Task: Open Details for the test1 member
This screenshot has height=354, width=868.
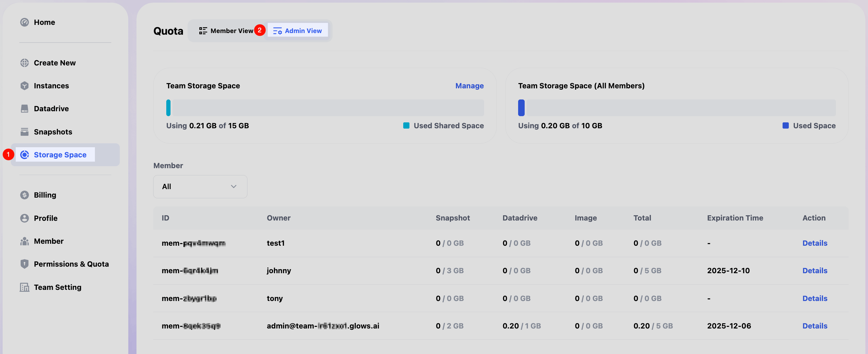Action: click(814, 243)
